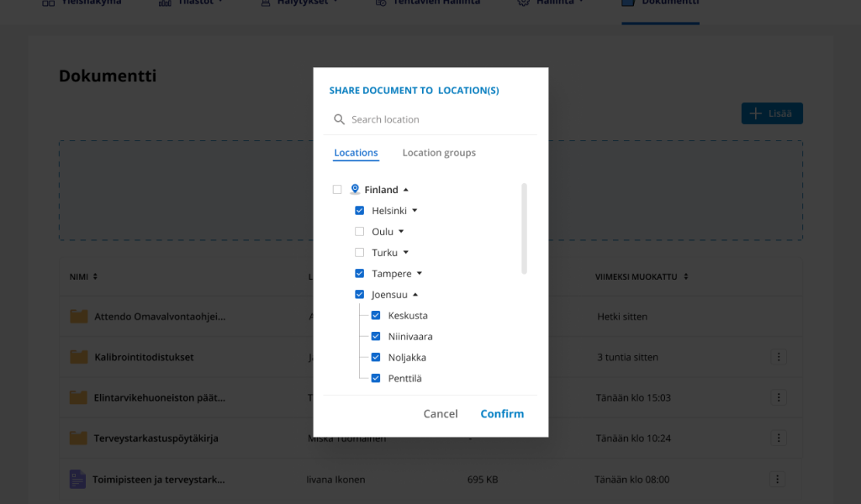Image resolution: width=861 pixels, height=504 pixels.
Task: Click the Finland label in the tree
Action: click(x=381, y=190)
